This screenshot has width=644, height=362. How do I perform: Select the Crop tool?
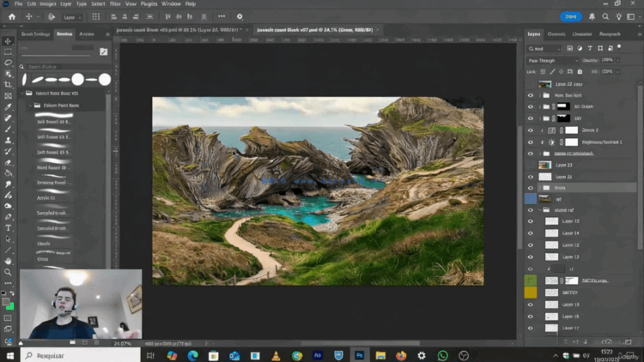coord(9,85)
